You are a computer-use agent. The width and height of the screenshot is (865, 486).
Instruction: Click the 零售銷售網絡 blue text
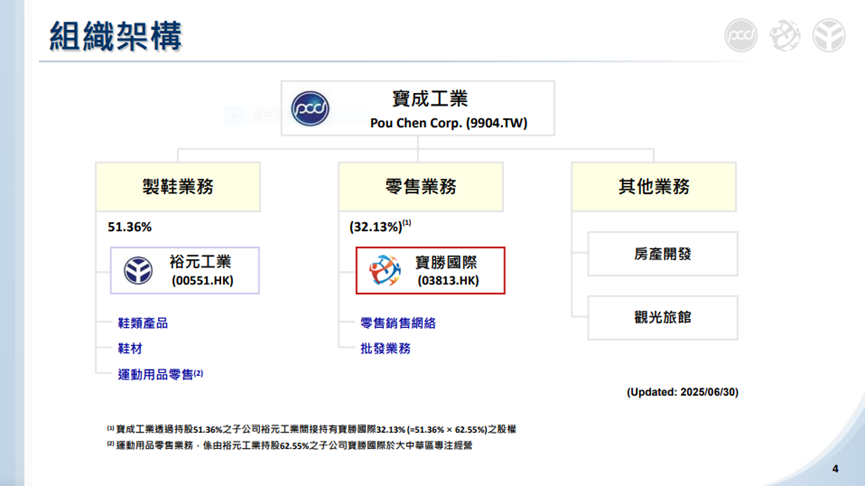[x=398, y=323]
